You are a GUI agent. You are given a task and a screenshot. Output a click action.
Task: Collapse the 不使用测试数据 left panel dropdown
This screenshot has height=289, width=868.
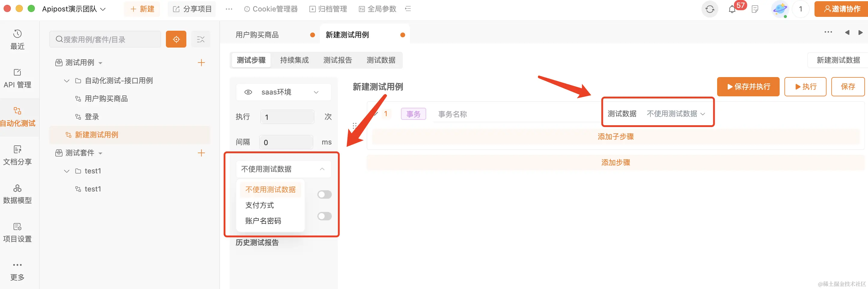(x=283, y=169)
